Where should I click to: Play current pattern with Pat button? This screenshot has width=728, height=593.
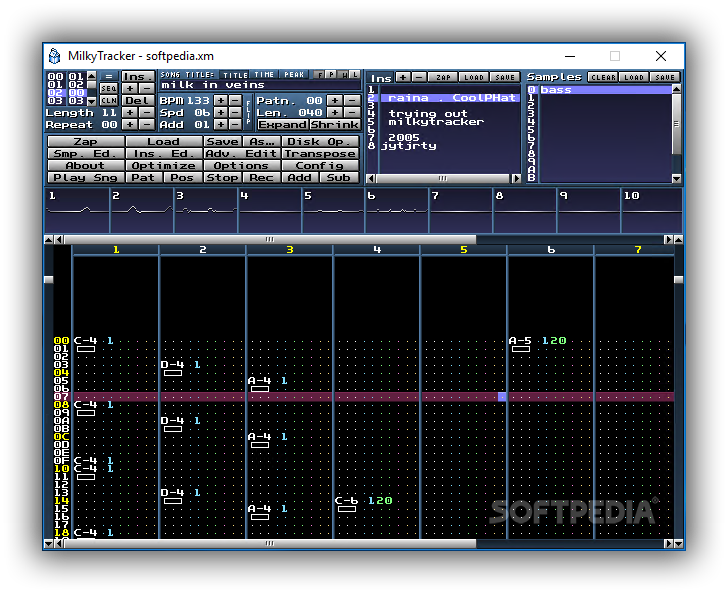[143, 178]
